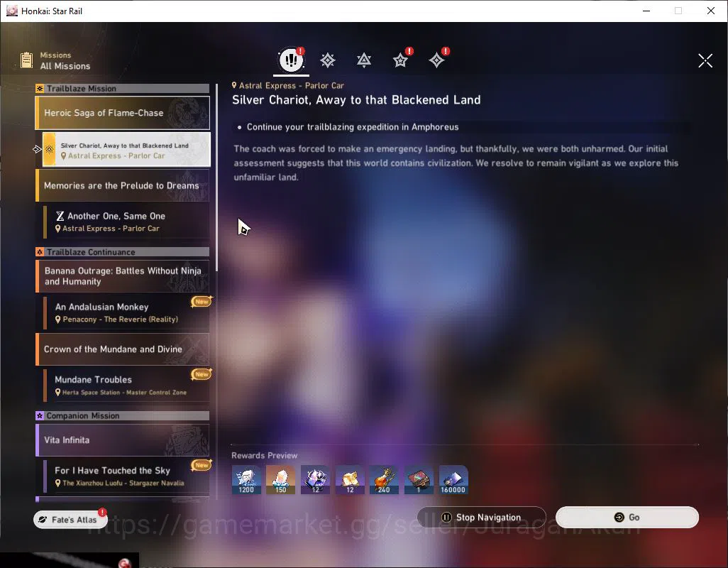Click the 240 reward item icon

[x=384, y=480]
